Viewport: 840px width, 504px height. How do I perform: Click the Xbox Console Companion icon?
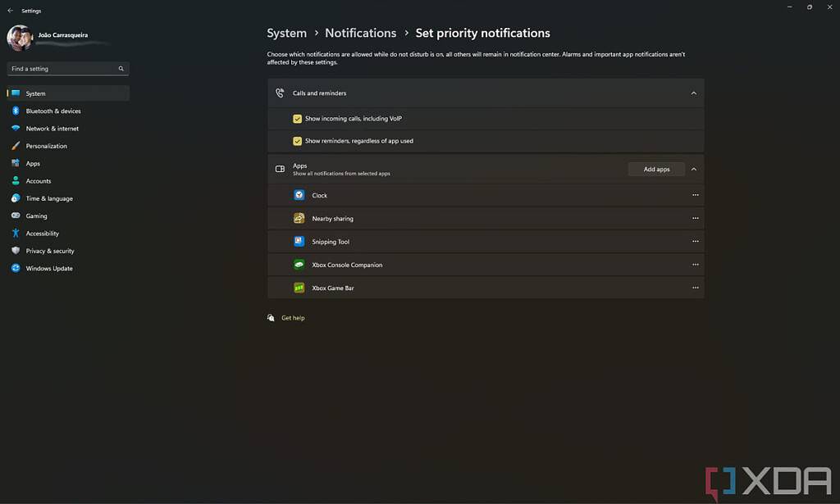tap(299, 265)
